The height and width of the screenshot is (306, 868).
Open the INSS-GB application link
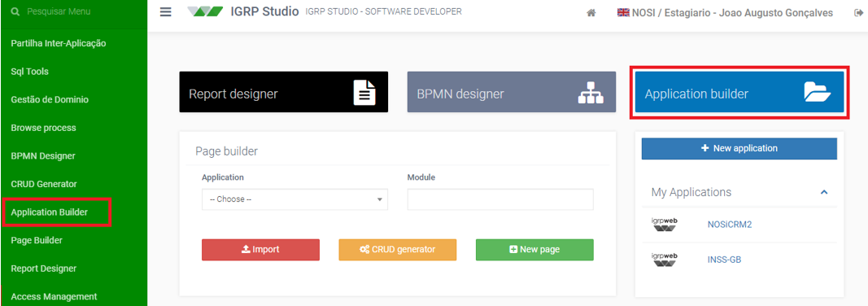tap(724, 259)
